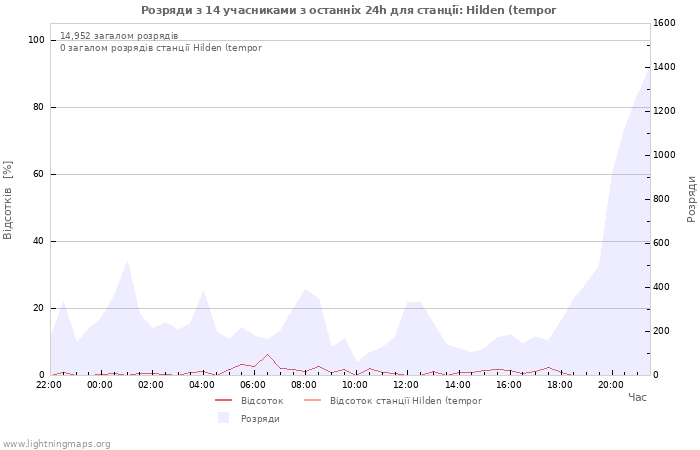Click the red Відсоток legend line
Image resolution: width=700 pixels, height=450 pixels.
point(223,400)
